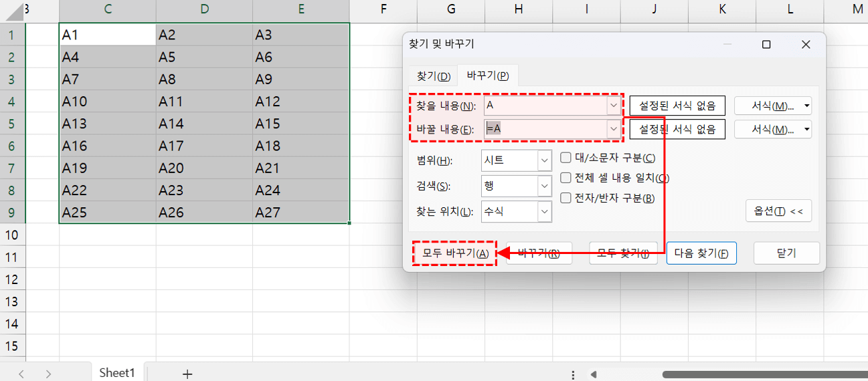The width and height of the screenshot is (868, 381).
Task: Enable the 전체 셀 내용 일치 checkbox
Action: pyautogui.click(x=566, y=178)
